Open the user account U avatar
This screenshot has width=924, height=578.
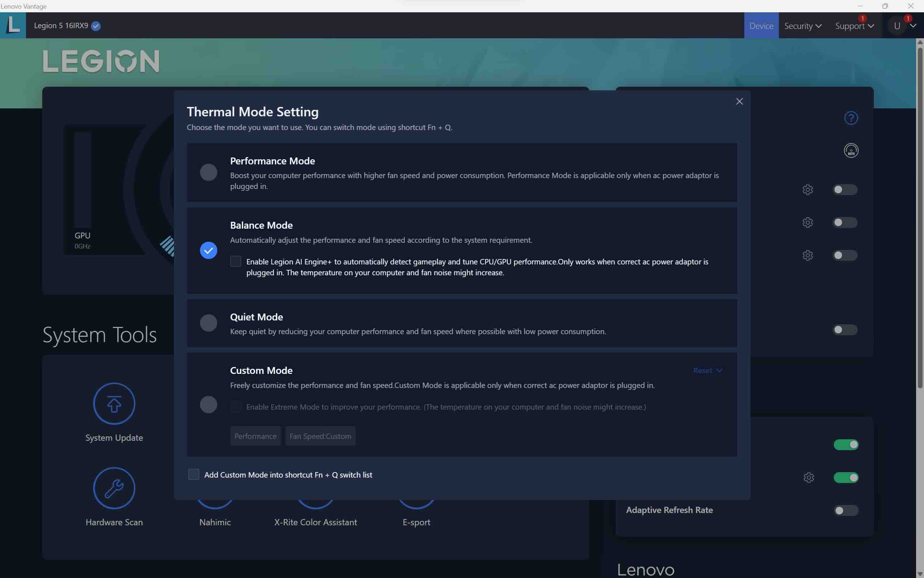pyautogui.click(x=897, y=26)
